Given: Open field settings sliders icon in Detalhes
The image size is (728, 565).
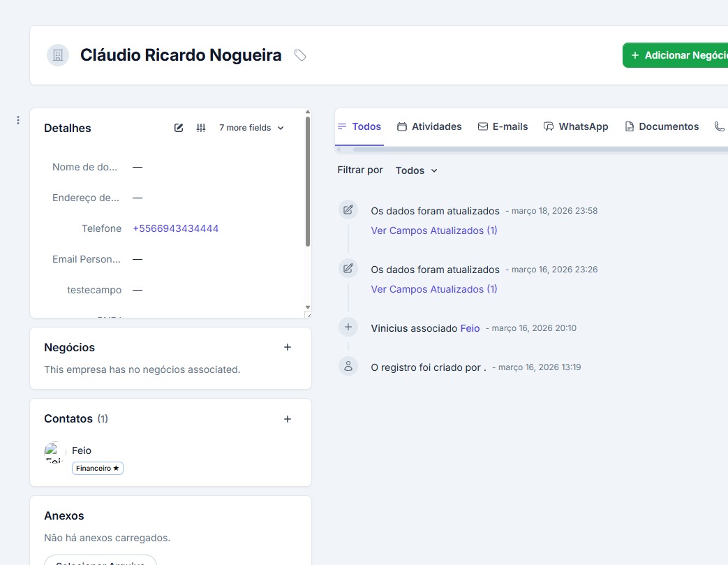Looking at the screenshot, I should [x=201, y=128].
